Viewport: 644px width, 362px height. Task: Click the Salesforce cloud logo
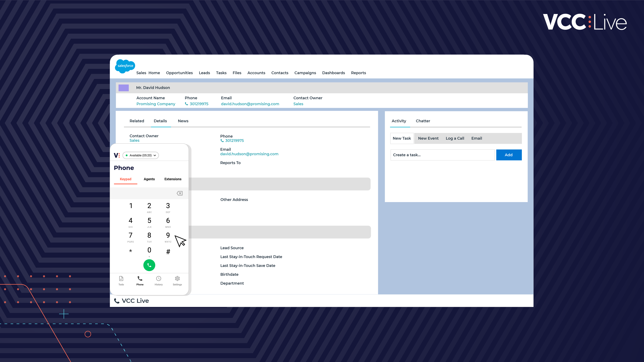click(125, 66)
